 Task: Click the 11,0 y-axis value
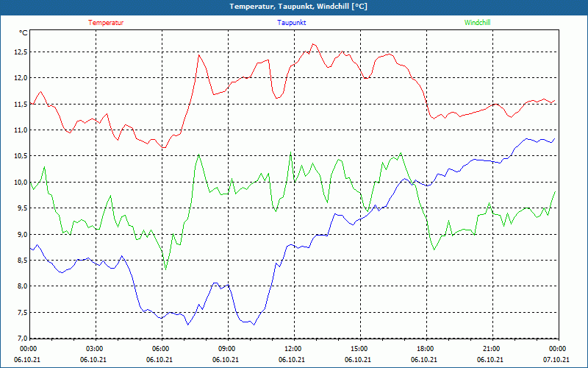tap(21, 130)
